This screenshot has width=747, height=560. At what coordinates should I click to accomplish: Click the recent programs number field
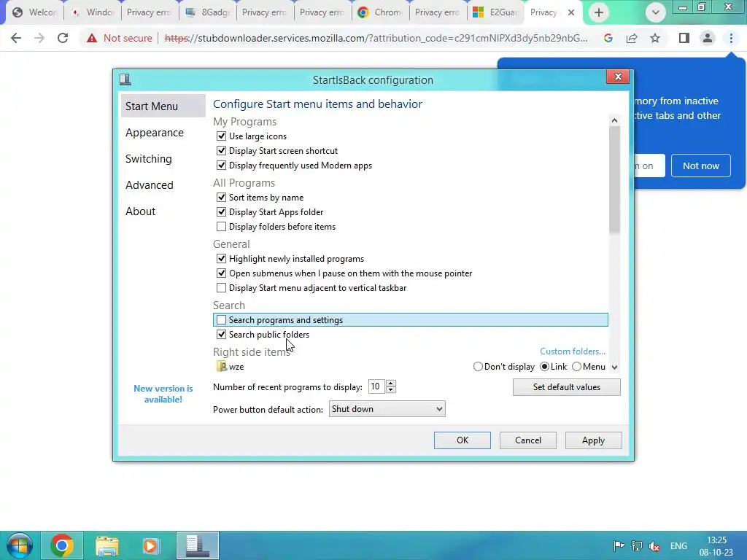377,386
